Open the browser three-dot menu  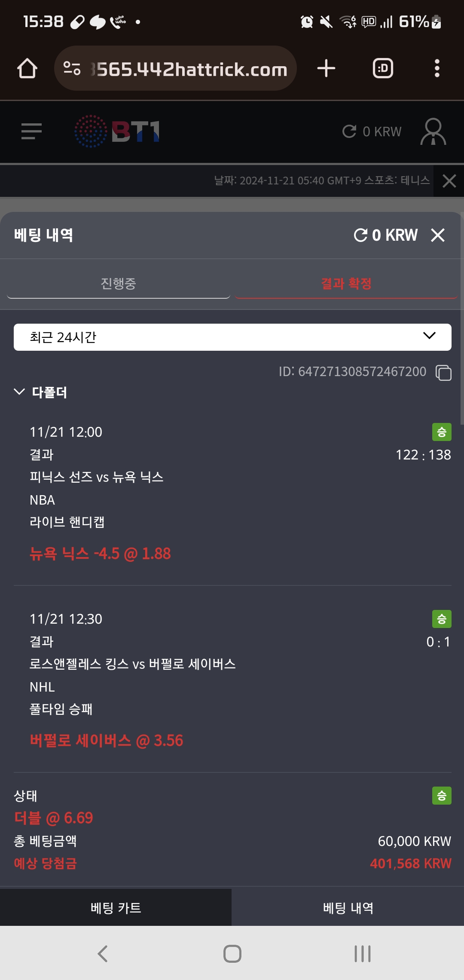click(437, 68)
